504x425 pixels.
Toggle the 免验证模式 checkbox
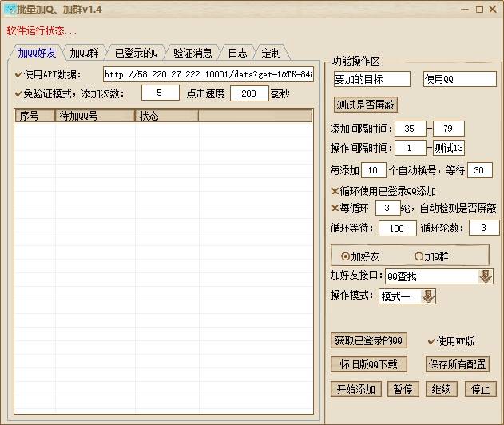point(18,93)
